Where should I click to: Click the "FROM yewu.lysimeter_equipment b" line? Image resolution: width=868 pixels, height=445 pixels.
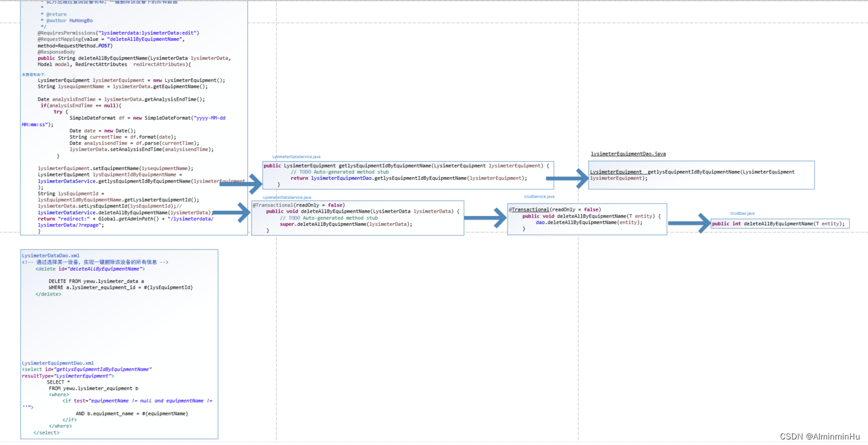click(93, 389)
